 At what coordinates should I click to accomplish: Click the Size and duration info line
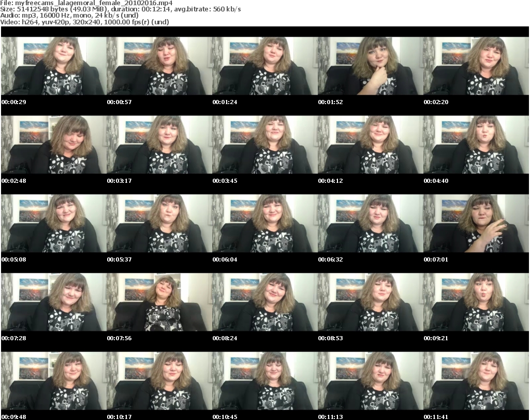click(120, 9)
